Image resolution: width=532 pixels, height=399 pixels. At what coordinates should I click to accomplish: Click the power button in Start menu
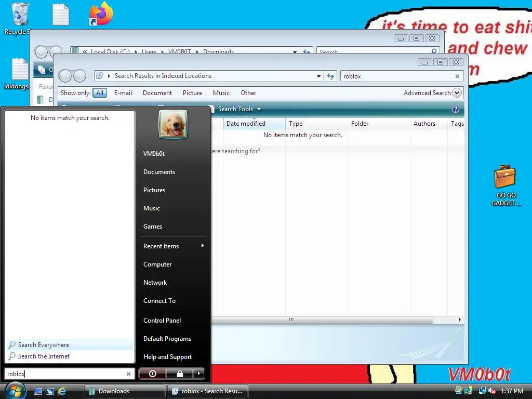pos(152,374)
